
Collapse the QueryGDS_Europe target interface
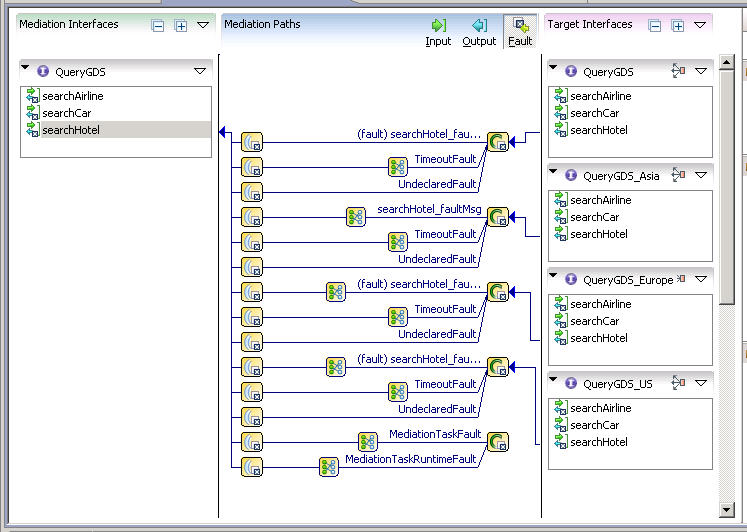[x=553, y=277]
